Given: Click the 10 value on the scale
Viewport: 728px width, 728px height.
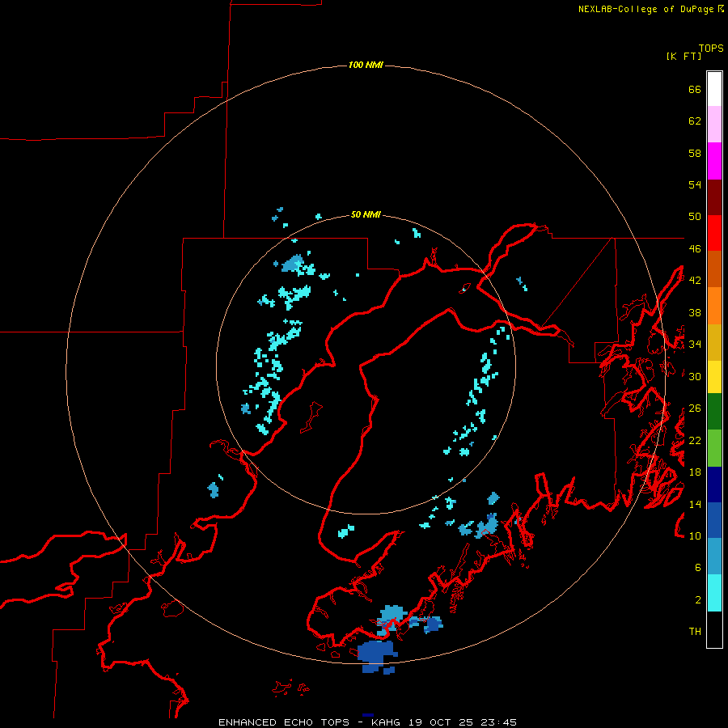Looking at the screenshot, I should [695, 535].
